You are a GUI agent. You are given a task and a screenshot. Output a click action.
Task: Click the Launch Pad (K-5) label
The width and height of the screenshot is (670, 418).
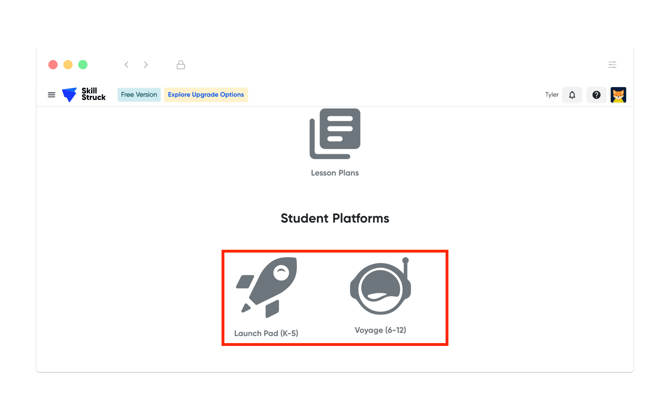[x=266, y=333]
